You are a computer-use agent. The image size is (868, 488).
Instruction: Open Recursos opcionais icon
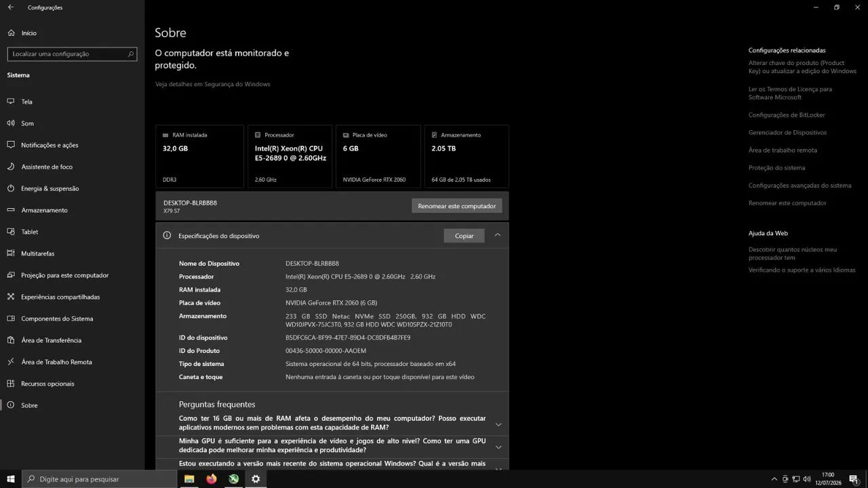pos(10,384)
